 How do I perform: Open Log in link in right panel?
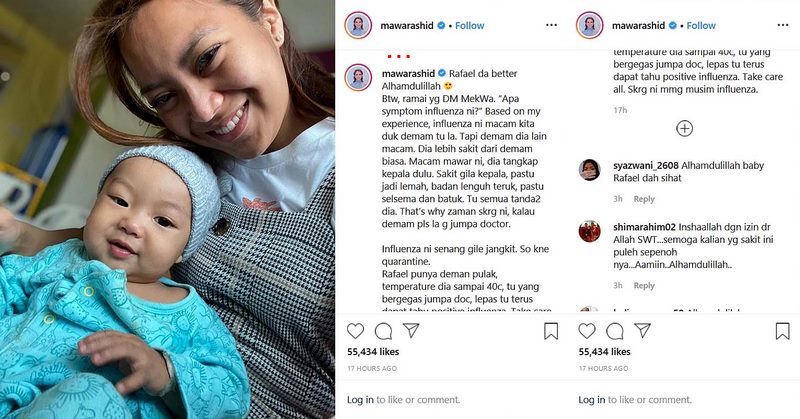coord(592,400)
